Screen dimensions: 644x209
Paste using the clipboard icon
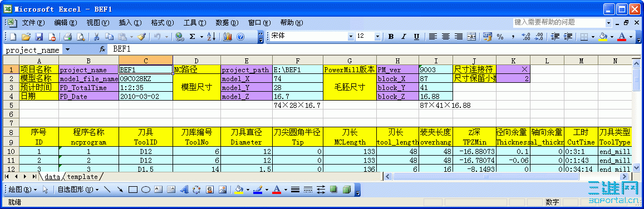pos(122,37)
